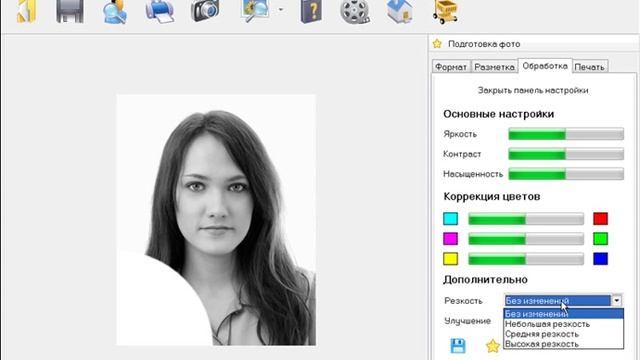Adjust the Контраст slider
The image size is (640, 360).
point(566,154)
